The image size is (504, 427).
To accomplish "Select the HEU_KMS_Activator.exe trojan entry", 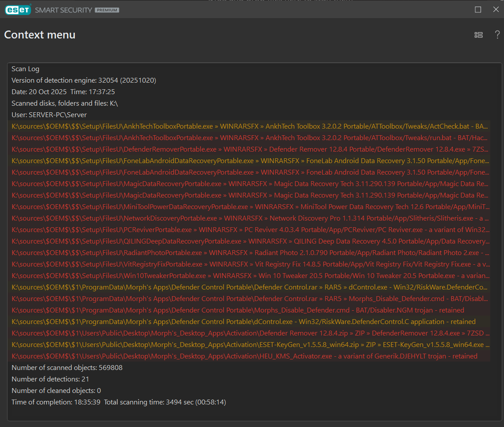I will [x=244, y=356].
